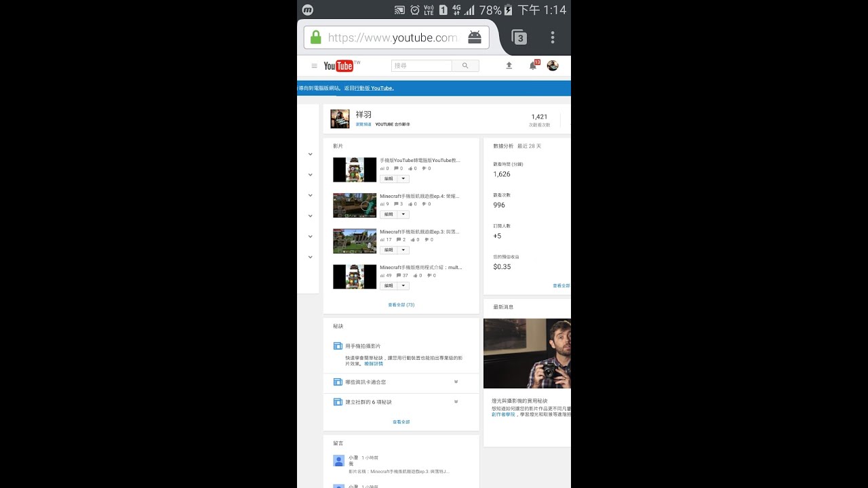Open the notifications bell with badge 13
868x488 pixels.
click(x=534, y=65)
